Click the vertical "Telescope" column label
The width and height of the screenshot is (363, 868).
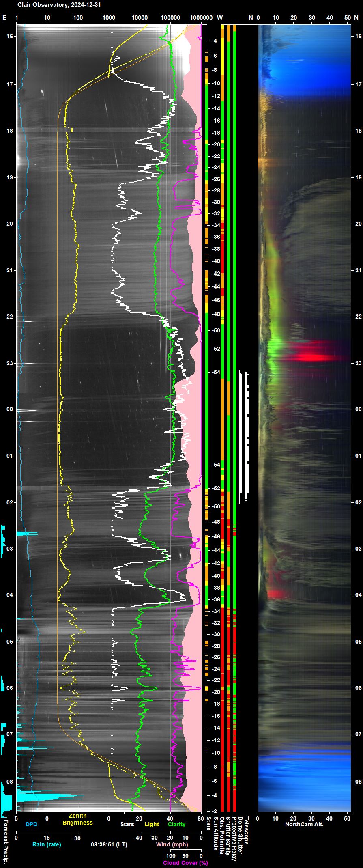[x=246, y=831]
